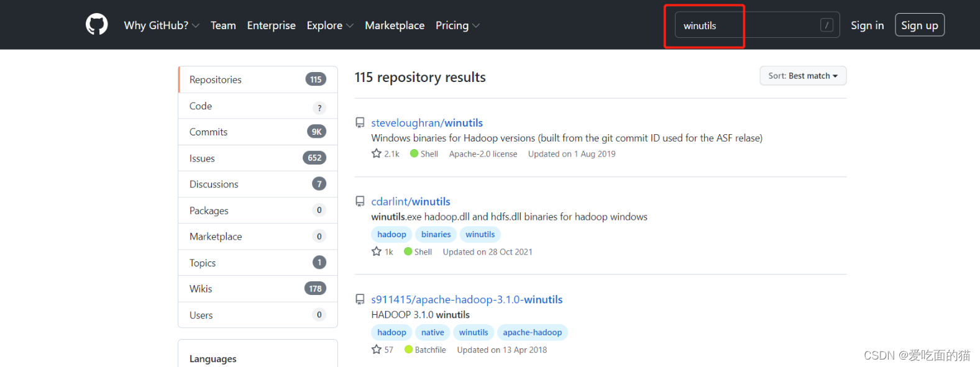
Task: Click the 'HADOOP 3.1.0 winutils' description
Action: (x=421, y=315)
